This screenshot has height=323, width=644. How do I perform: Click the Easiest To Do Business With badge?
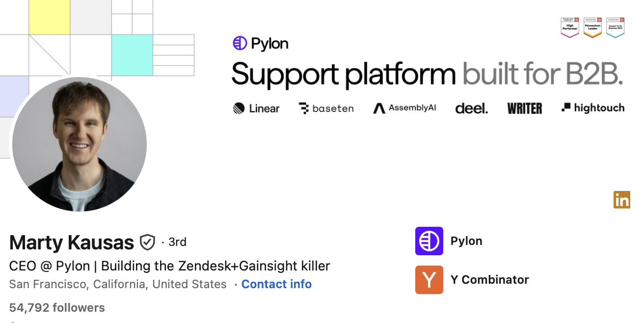click(615, 27)
